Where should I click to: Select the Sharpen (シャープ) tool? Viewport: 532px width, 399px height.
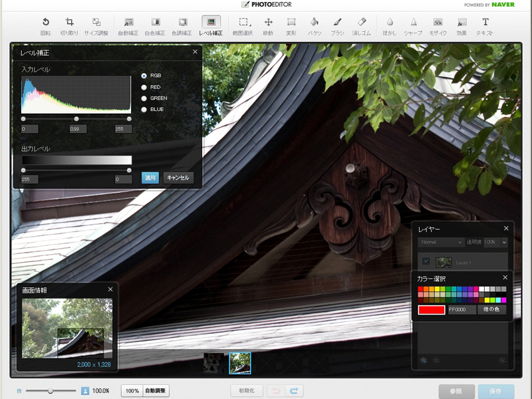413,26
